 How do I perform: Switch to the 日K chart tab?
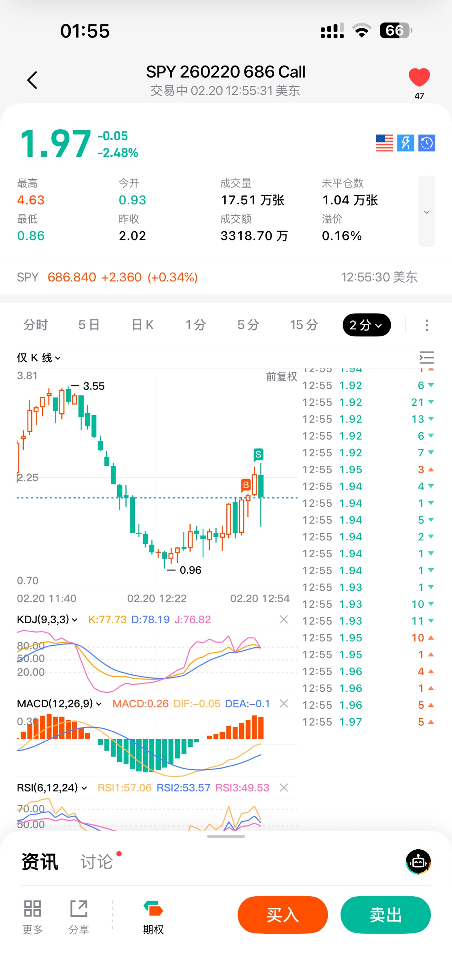(x=142, y=325)
